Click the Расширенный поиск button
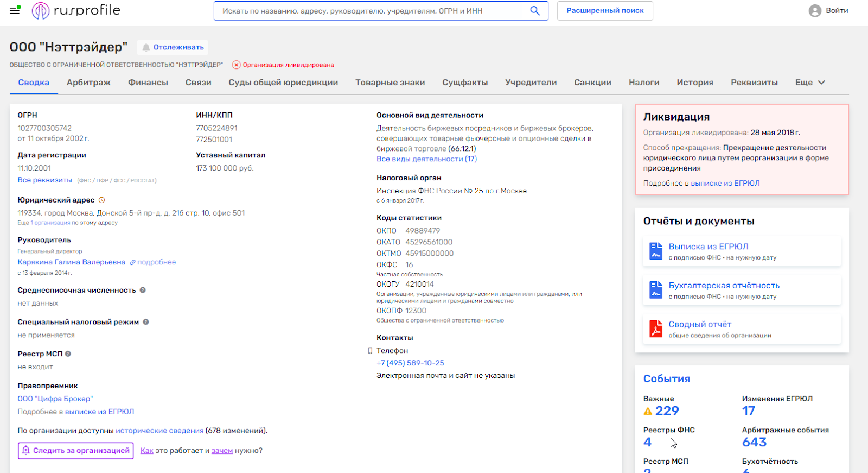Image resolution: width=868 pixels, height=473 pixels. (605, 11)
